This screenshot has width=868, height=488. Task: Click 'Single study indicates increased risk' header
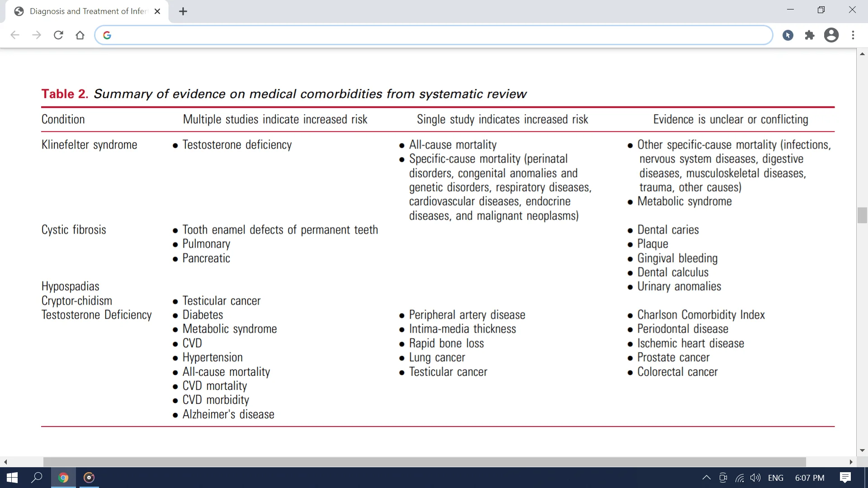pyautogui.click(x=502, y=119)
